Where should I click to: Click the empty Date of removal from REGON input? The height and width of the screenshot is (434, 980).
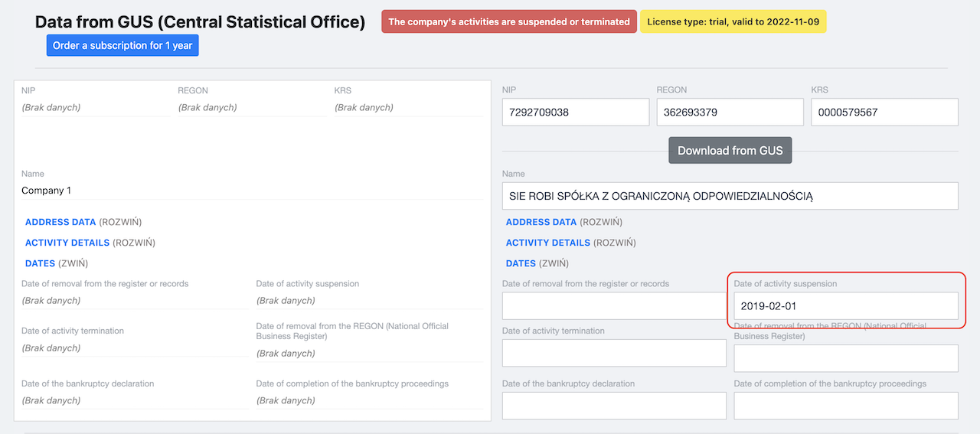click(845, 358)
